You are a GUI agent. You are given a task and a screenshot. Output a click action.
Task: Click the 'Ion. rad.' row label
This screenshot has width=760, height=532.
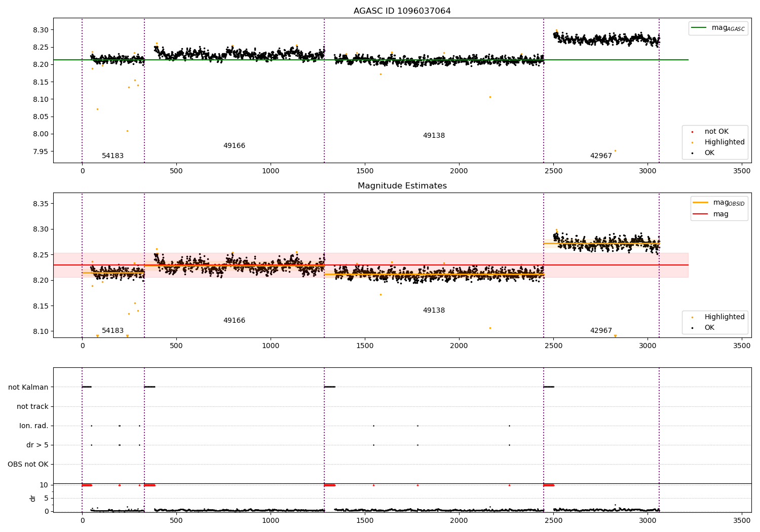click(x=34, y=426)
